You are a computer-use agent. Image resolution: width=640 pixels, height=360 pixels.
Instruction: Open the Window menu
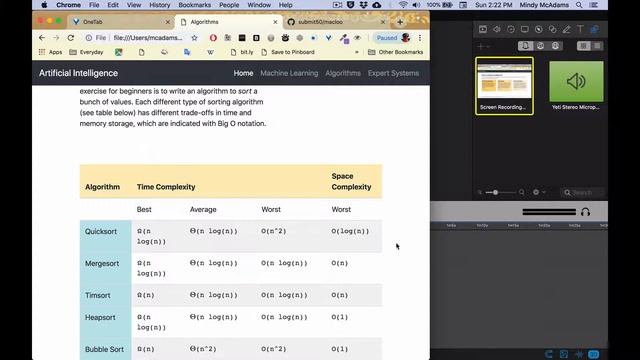point(259,5)
